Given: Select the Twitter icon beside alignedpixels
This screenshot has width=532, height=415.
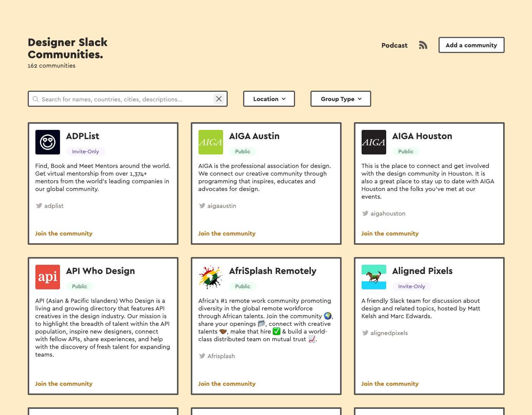Looking at the screenshot, I should point(365,333).
